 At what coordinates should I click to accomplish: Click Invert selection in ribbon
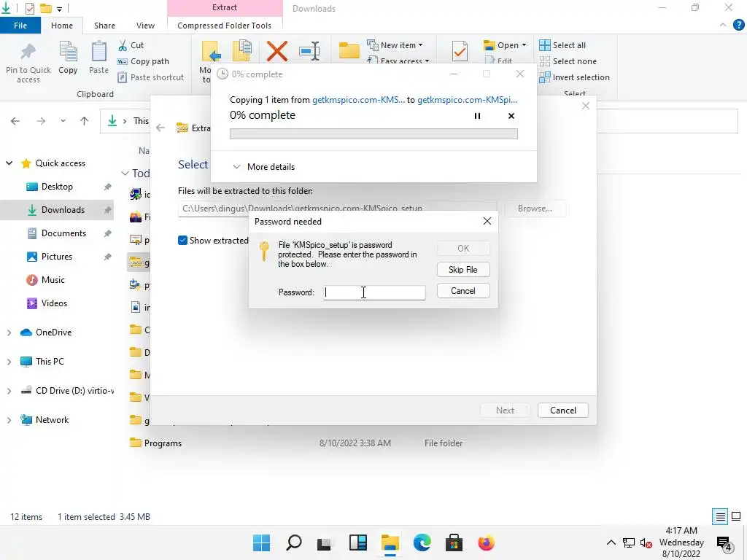[x=575, y=77]
